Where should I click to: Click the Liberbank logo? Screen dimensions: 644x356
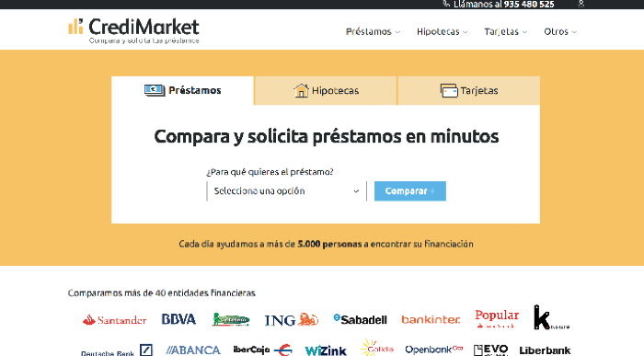[x=545, y=350]
